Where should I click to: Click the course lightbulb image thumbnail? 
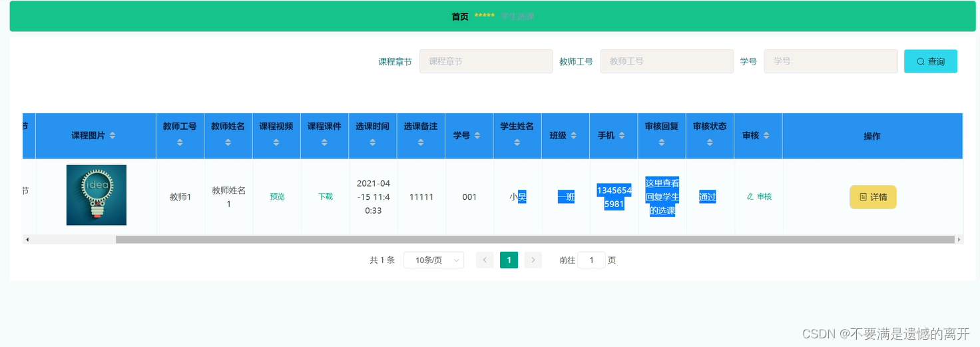(97, 195)
